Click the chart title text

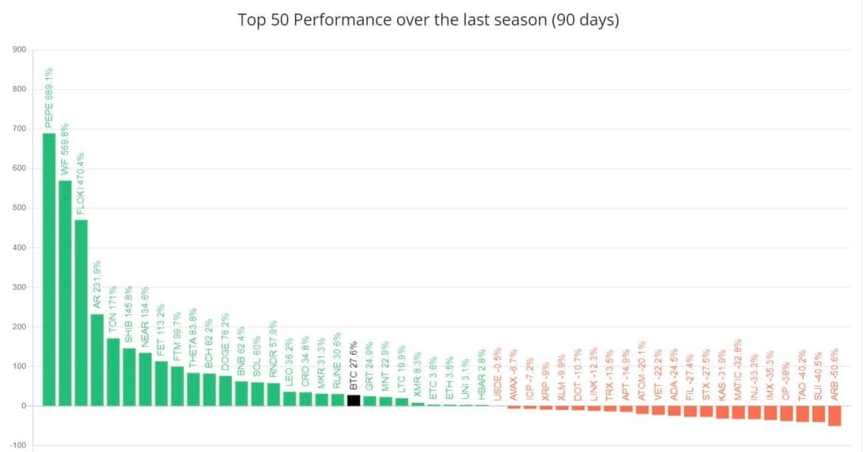point(428,20)
